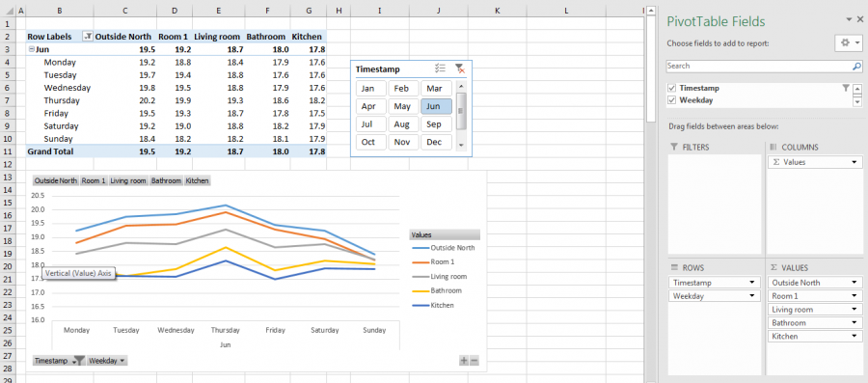Screen dimensions: 868x383
Task: Click the search magnifier icon
Action: 856,66
